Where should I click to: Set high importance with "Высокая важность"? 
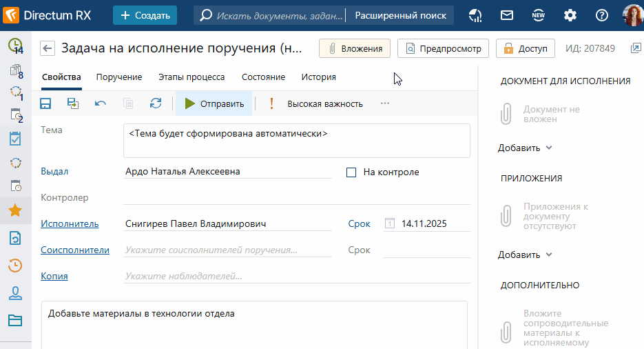pos(317,103)
